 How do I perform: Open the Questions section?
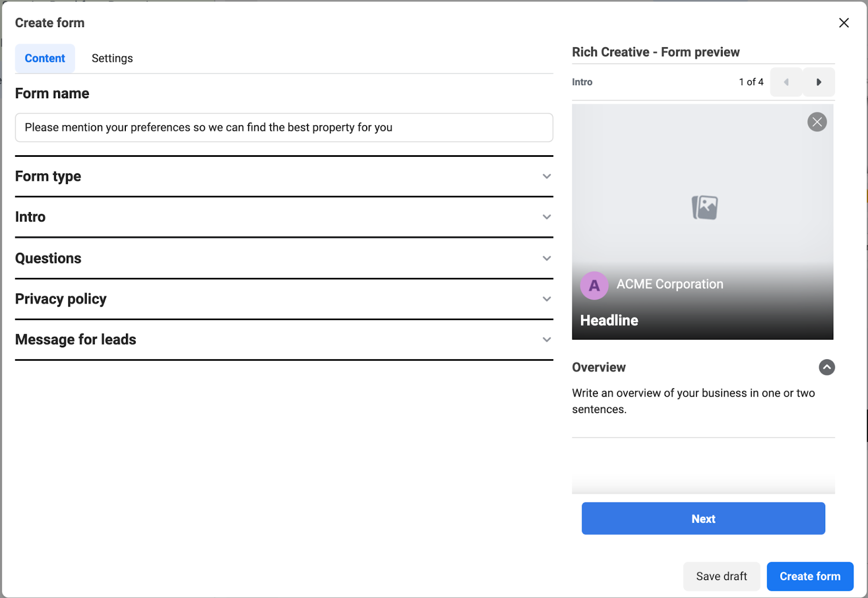(x=546, y=258)
